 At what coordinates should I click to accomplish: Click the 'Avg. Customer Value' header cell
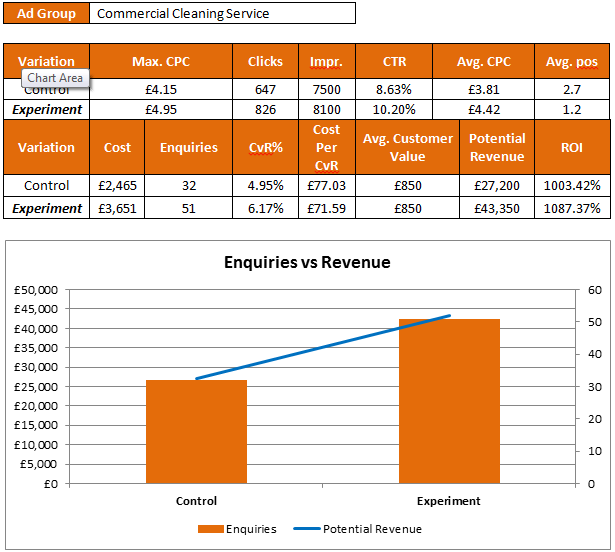pyautogui.click(x=407, y=148)
